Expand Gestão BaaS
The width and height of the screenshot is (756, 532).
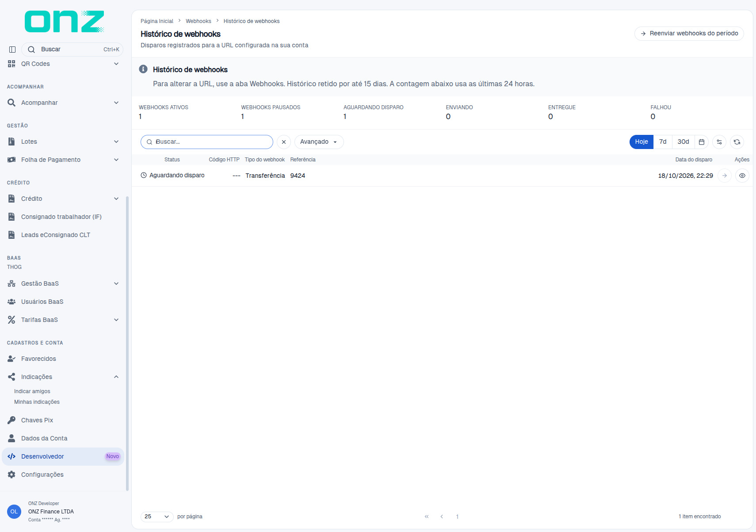(63, 283)
